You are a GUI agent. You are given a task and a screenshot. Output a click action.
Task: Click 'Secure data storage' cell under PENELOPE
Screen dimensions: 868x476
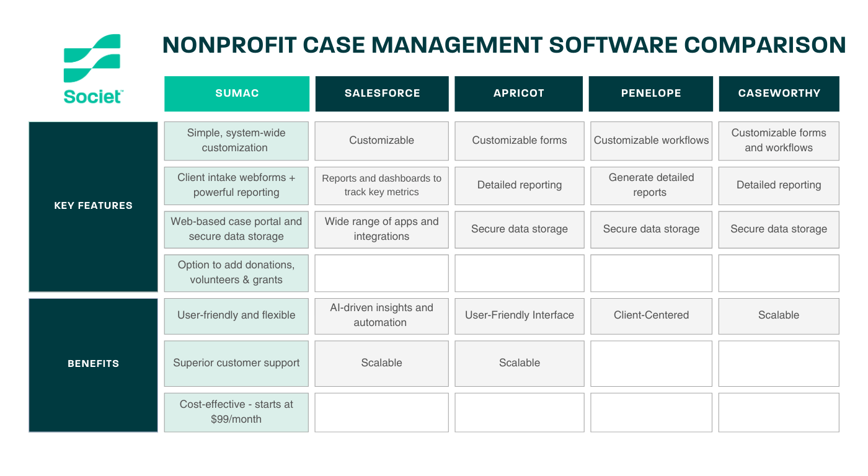click(x=650, y=229)
